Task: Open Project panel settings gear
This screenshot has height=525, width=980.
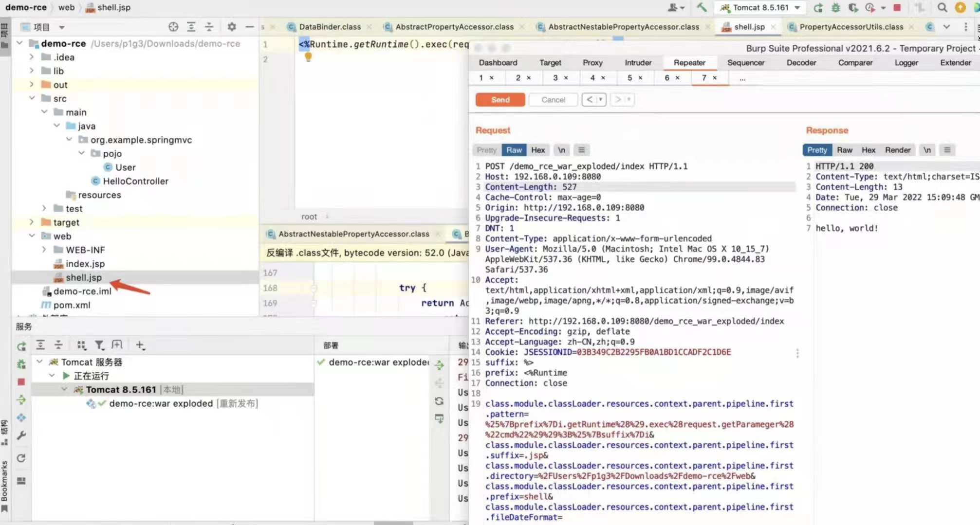Action: [x=232, y=27]
